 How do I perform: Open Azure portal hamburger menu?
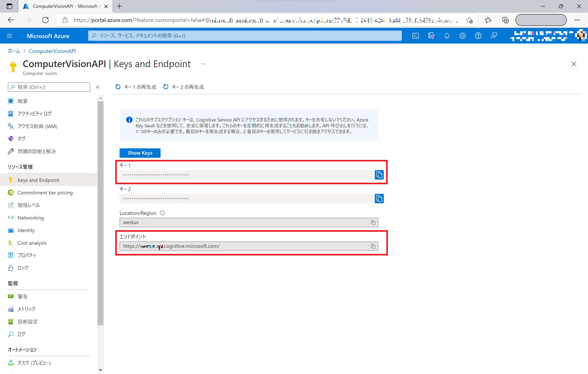point(9,36)
